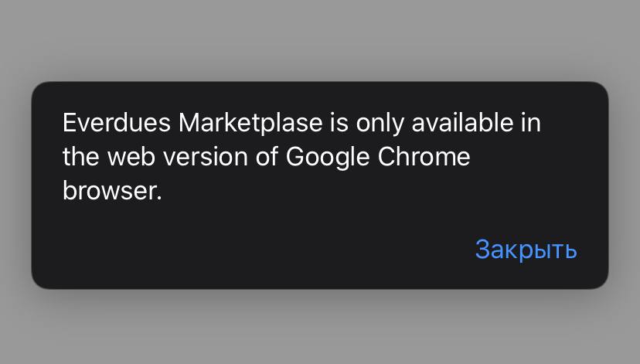The image size is (640, 364).
Task: Click the dimmed backdrop below the dialog
Action: tap(320, 328)
